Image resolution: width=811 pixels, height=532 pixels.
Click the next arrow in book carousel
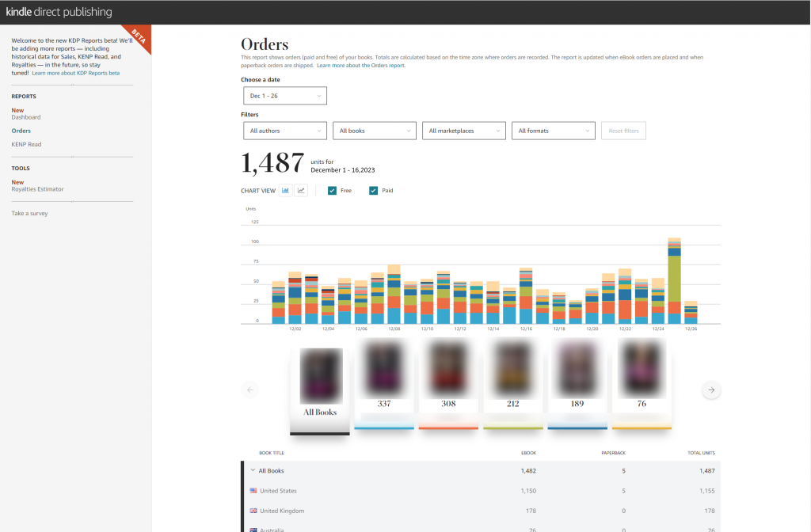pos(711,389)
